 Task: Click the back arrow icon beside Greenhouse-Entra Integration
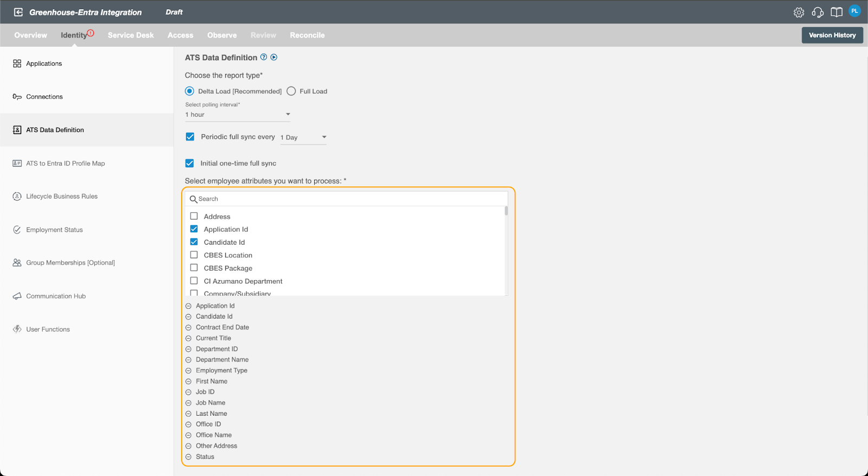coord(18,12)
